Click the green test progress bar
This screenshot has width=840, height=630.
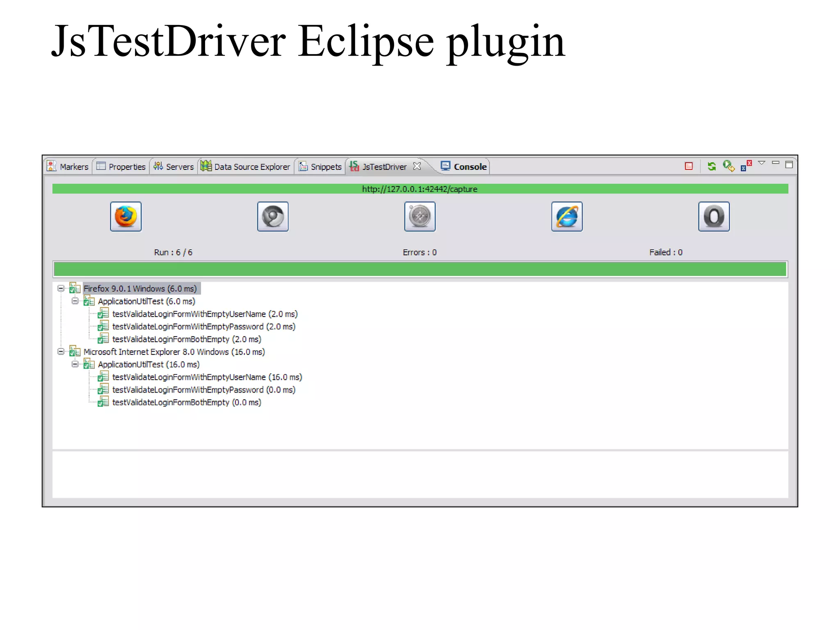point(420,269)
